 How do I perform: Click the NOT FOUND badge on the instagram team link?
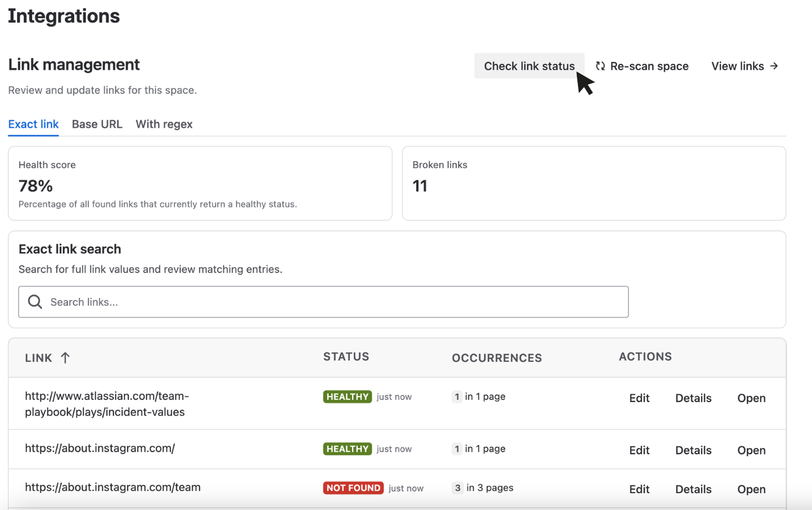pyautogui.click(x=353, y=488)
